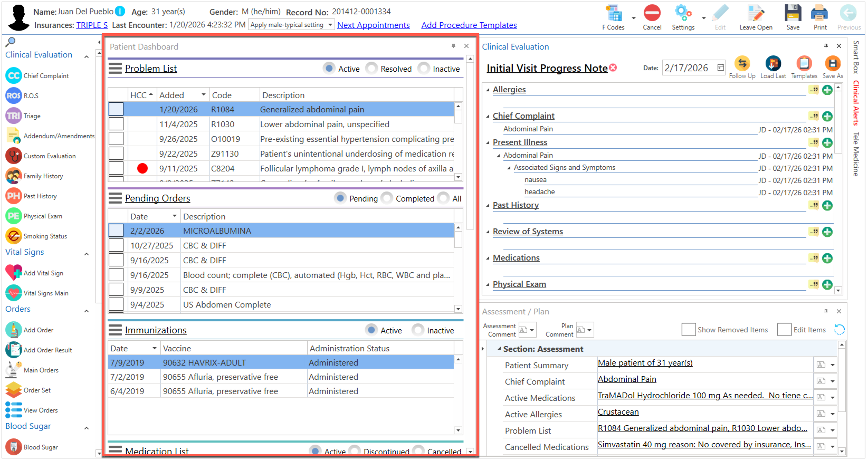Open the Smoking Status sidebar item
The height and width of the screenshot is (460, 868).
pos(45,236)
